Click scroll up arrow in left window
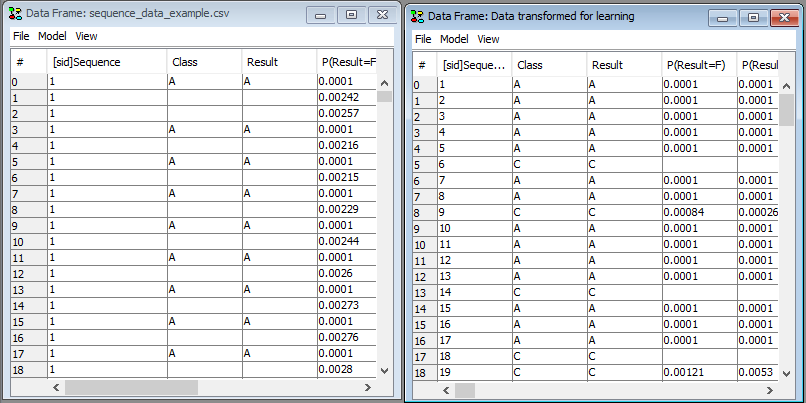The image size is (806, 403). (x=384, y=83)
